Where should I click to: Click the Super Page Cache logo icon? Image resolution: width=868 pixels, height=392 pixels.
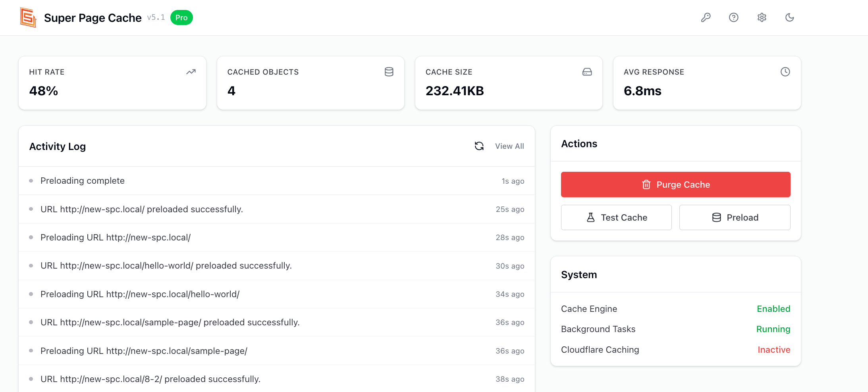[x=28, y=18]
